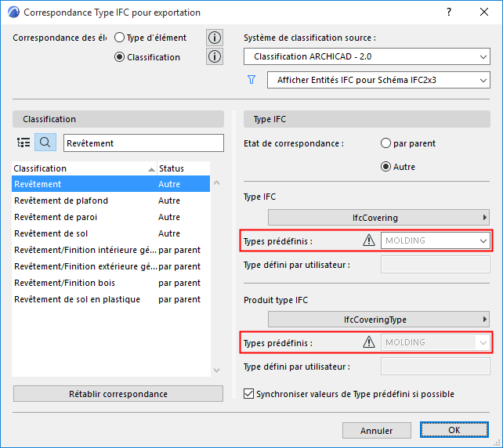503x448 pixels.
Task: Select Revêtement de sol en plastique row
Action: click(77, 299)
